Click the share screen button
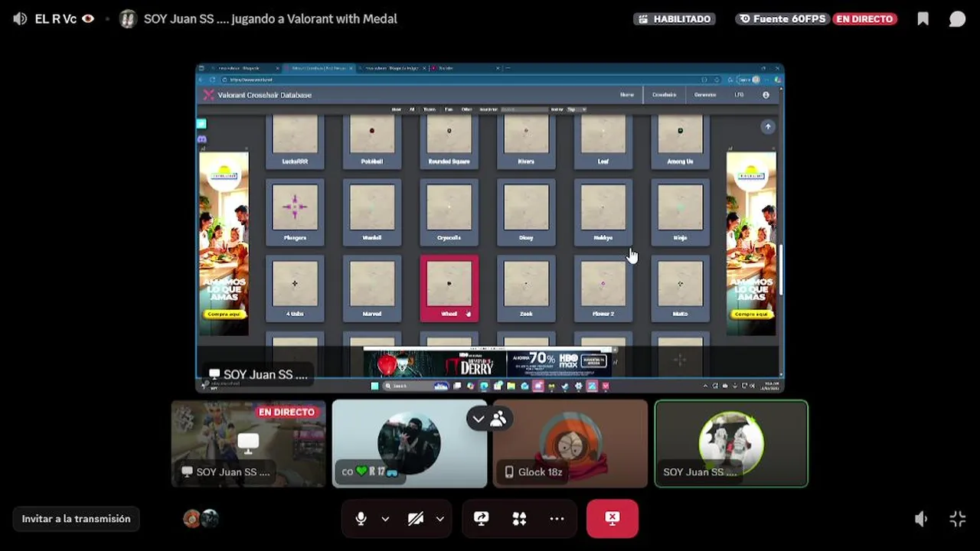Image resolution: width=980 pixels, height=551 pixels. 482,519
